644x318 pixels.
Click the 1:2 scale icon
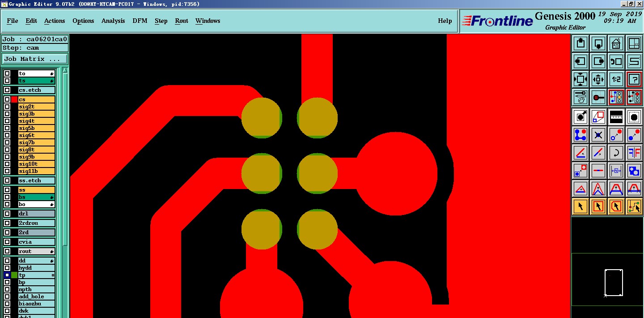[x=616, y=79]
